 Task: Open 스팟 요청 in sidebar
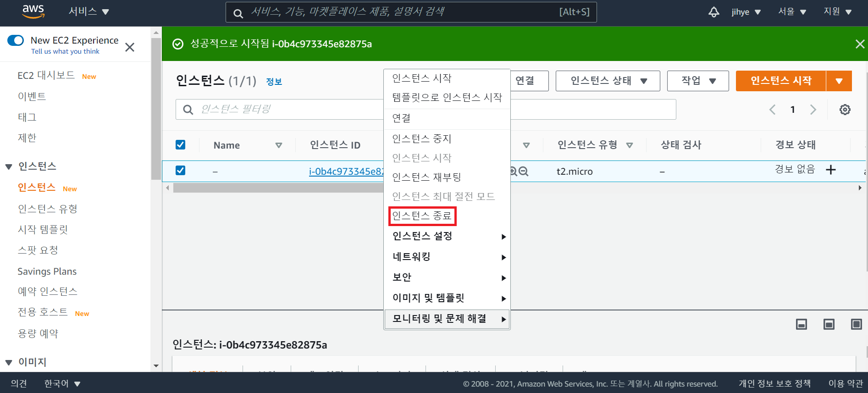38,250
